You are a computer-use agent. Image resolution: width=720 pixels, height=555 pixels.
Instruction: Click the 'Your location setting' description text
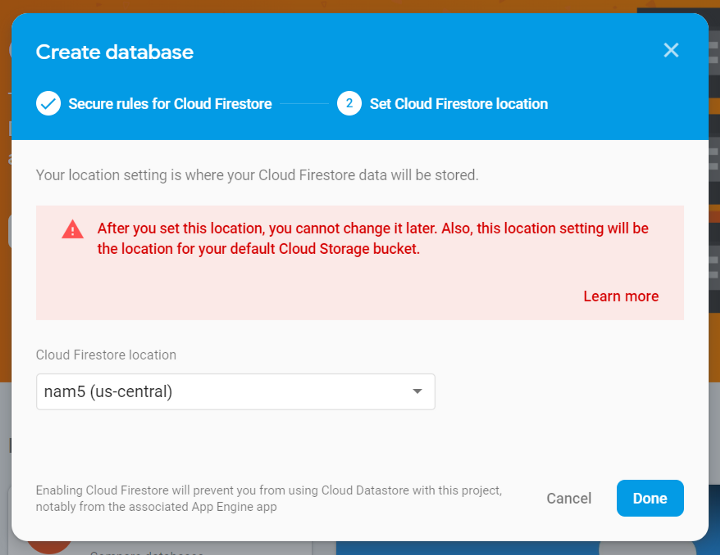(257, 175)
